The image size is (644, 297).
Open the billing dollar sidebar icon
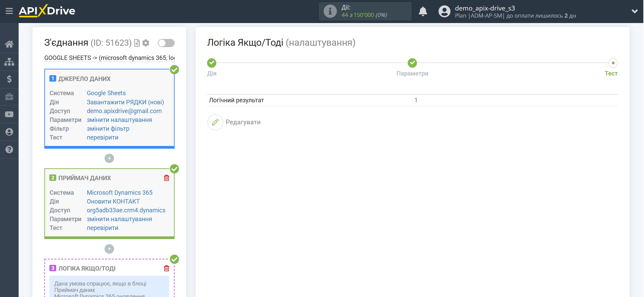click(x=9, y=79)
